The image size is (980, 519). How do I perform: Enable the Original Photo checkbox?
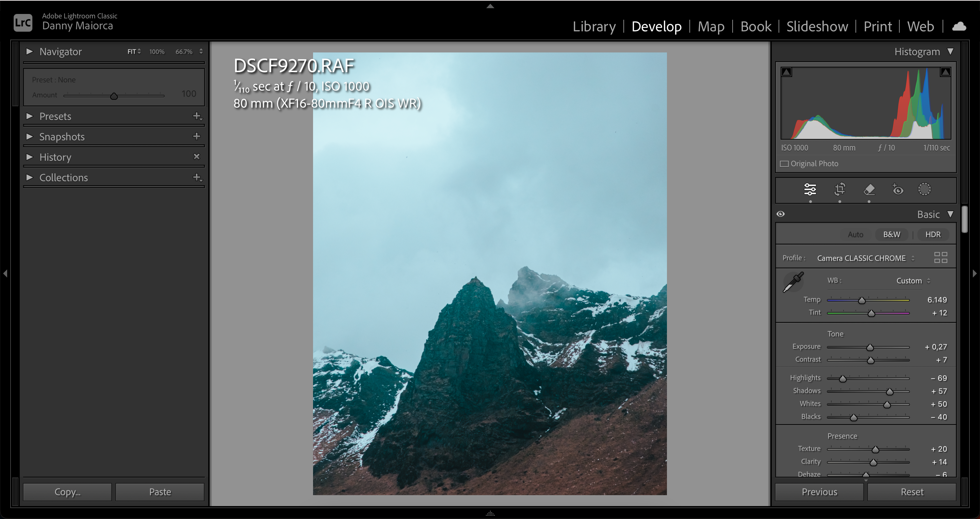click(784, 163)
